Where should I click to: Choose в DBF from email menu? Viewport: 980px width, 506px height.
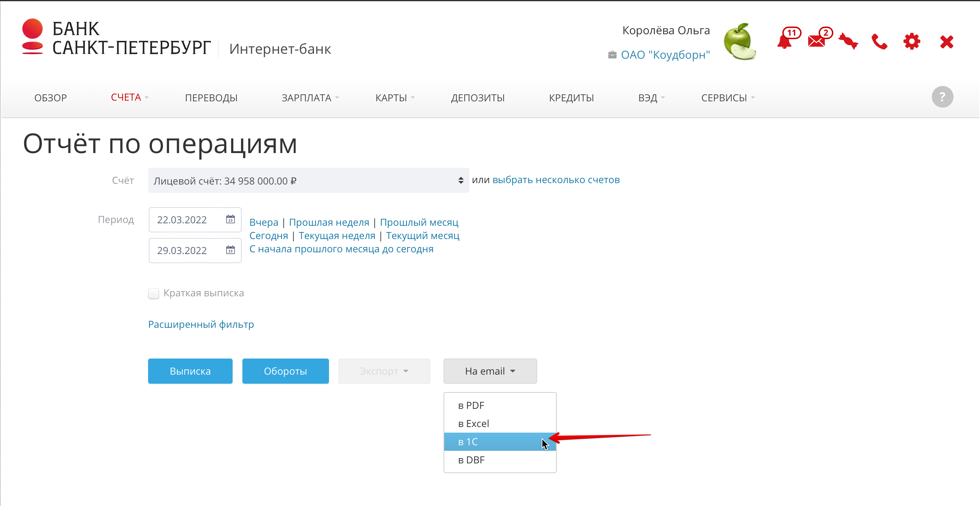[500, 460]
